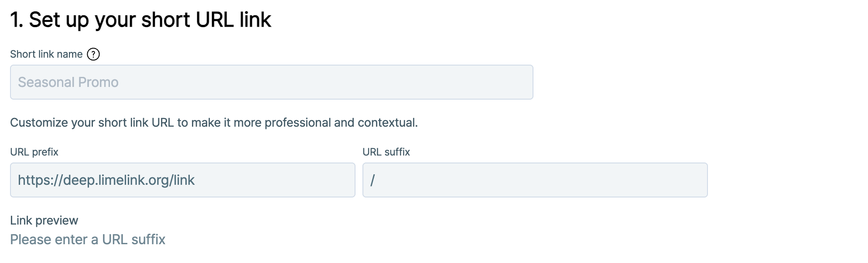Click the 'URL prefix' label
The height and width of the screenshot is (263, 868).
pos(34,152)
